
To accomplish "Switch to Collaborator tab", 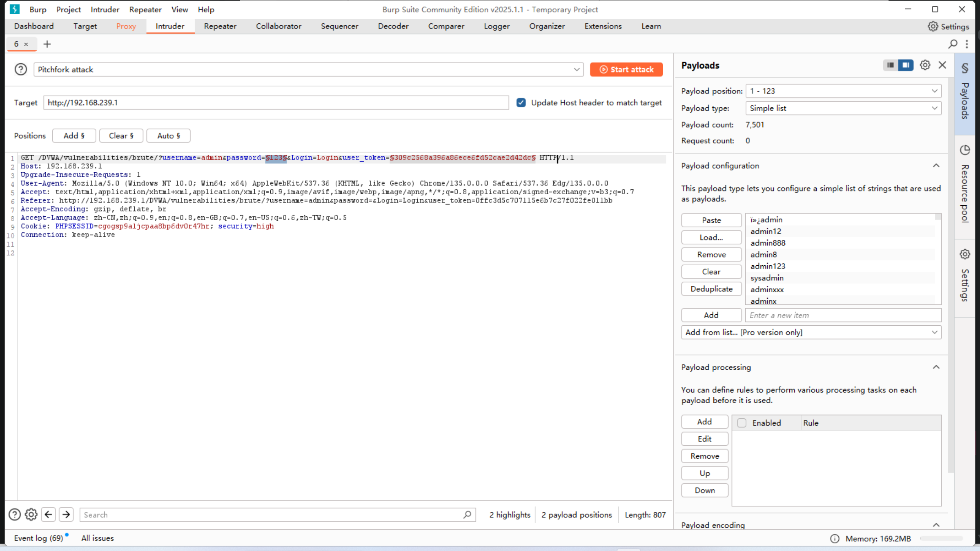I will click(x=278, y=26).
